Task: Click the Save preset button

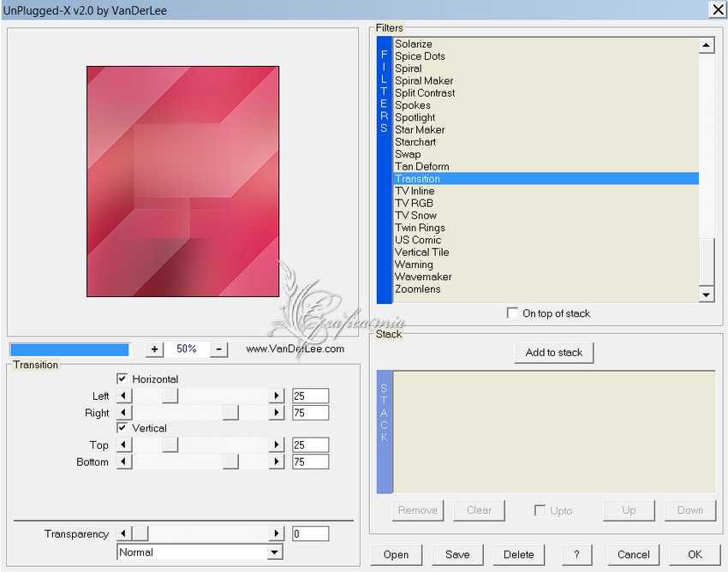Action: point(457,555)
